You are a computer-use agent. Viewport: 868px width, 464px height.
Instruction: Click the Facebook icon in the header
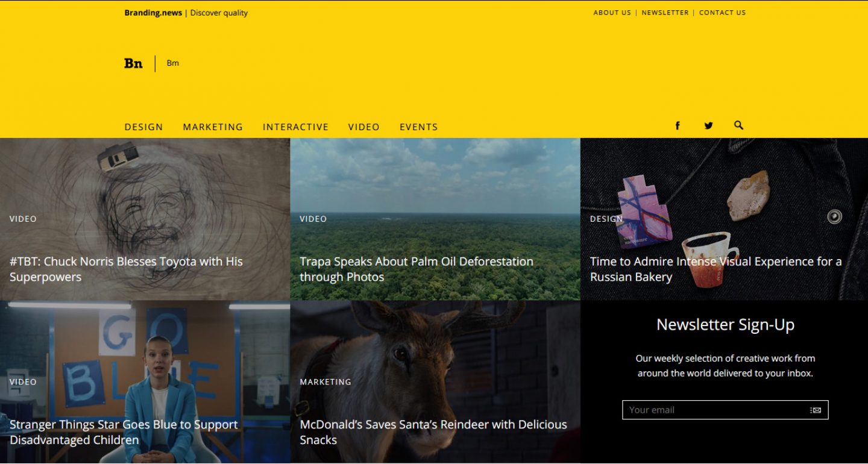678,126
